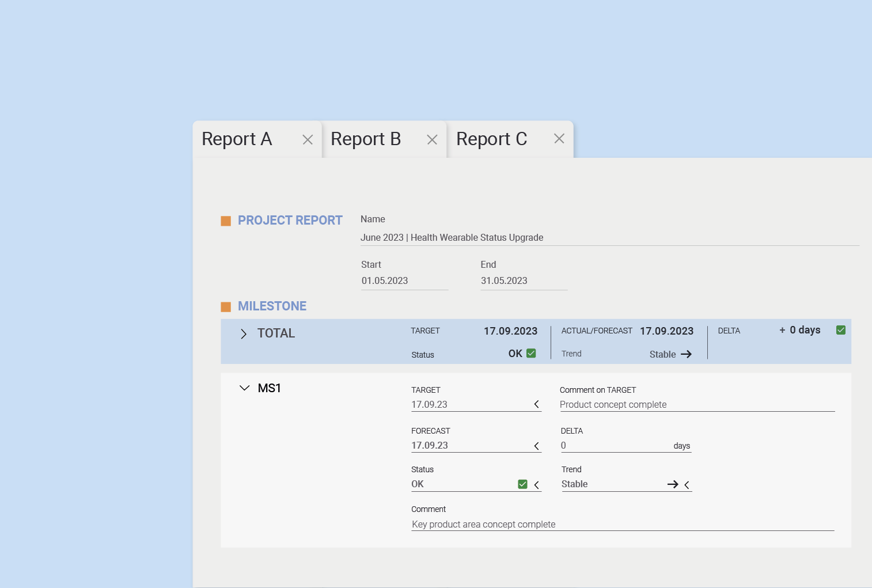
Task: Edit the Comment on TARGET field
Action: (697, 404)
